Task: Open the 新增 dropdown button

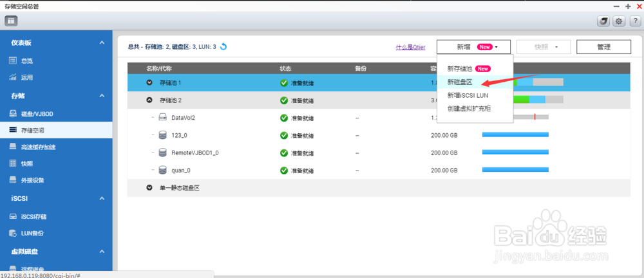Action: 473,47
